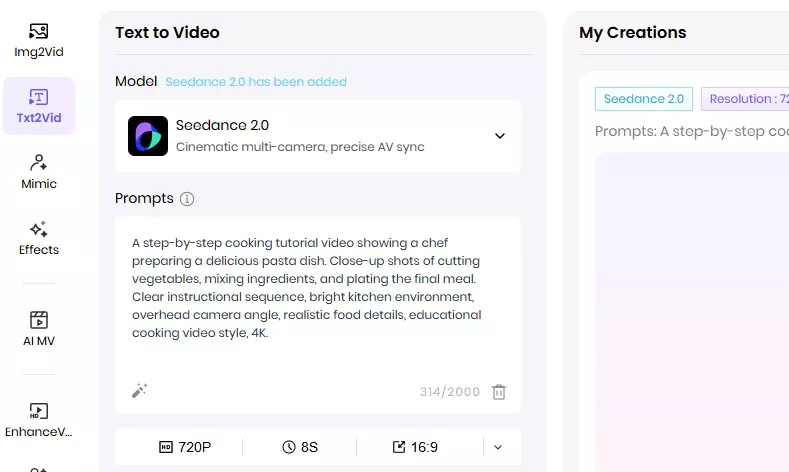Image resolution: width=789 pixels, height=472 pixels.
Task: Open the EnhanceV... HD video tool
Action: (39, 420)
